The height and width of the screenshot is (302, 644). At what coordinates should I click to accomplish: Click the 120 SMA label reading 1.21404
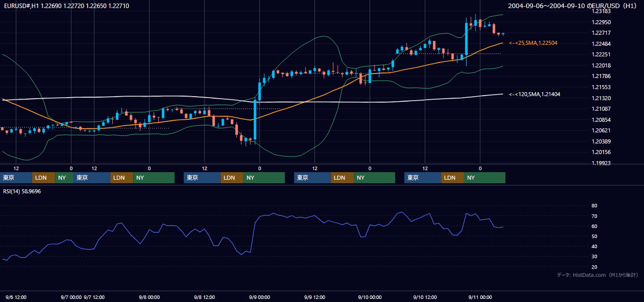(x=535, y=94)
